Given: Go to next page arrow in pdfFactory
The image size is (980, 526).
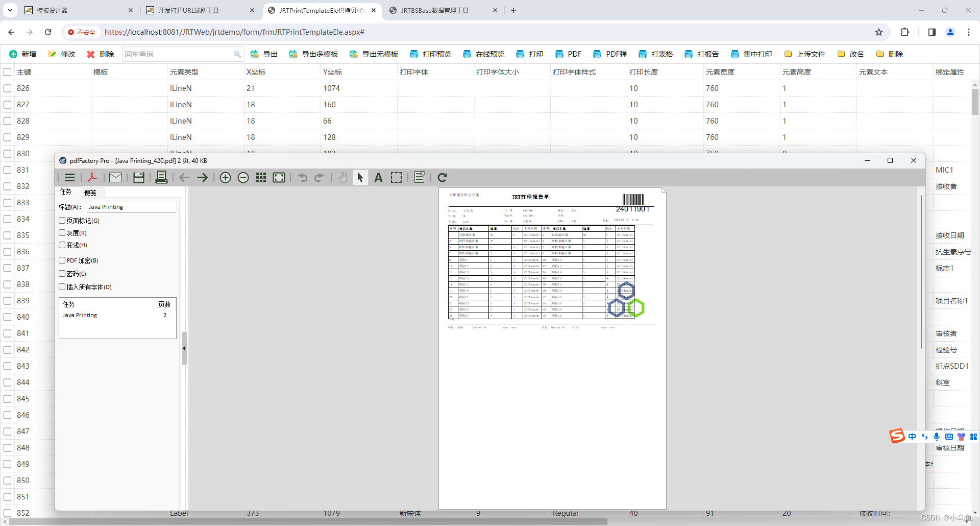Looking at the screenshot, I should [202, 178].
